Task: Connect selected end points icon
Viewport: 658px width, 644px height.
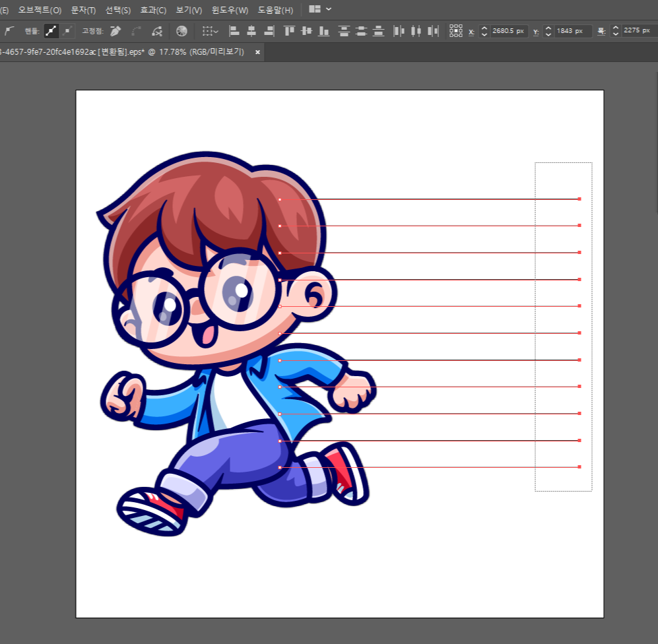Action: [136, 30]
